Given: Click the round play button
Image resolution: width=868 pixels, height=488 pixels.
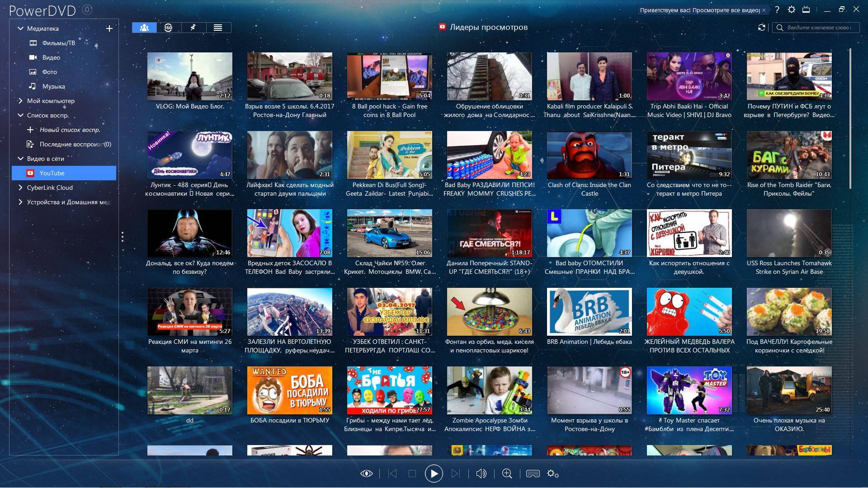Looking at the screenshot, I should coord(434,474).
